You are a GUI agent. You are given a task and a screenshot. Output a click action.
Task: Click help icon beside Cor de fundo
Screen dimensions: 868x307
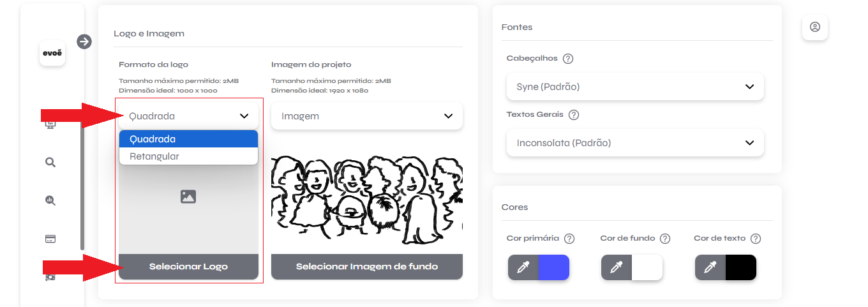click(665, 239)
